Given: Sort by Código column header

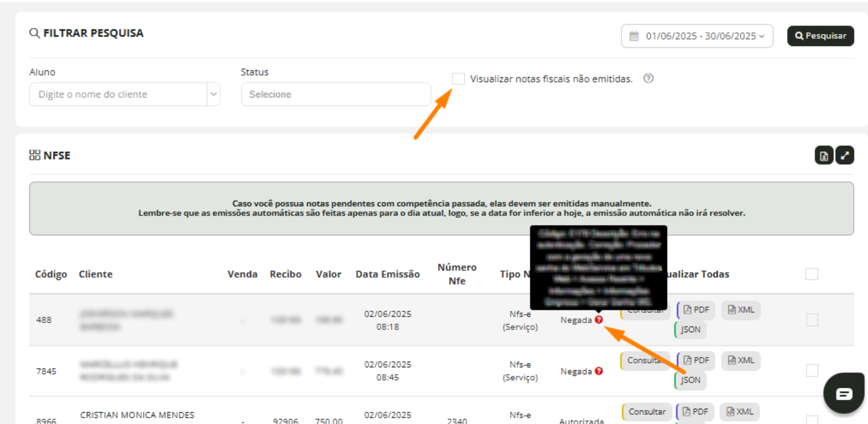Looking at the screenshot, I should 51,274.
